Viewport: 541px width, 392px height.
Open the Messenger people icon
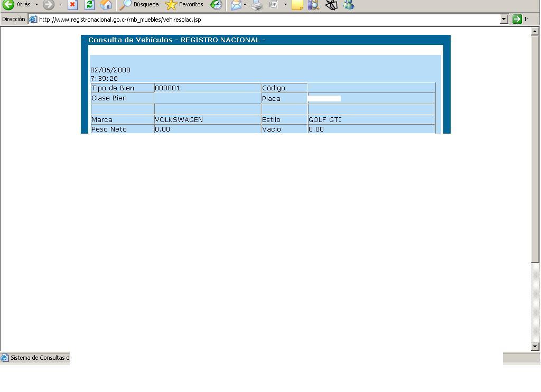(348, 5)
